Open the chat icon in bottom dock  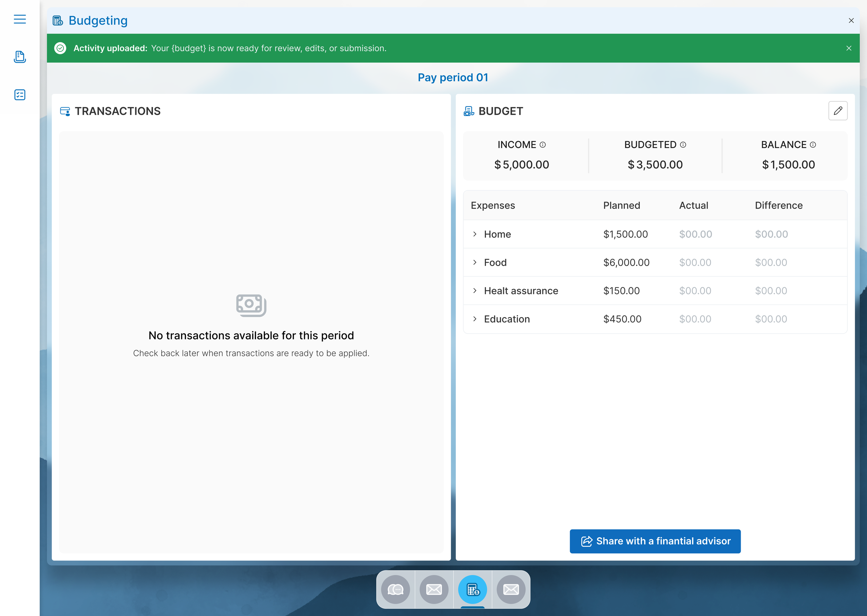396,589
